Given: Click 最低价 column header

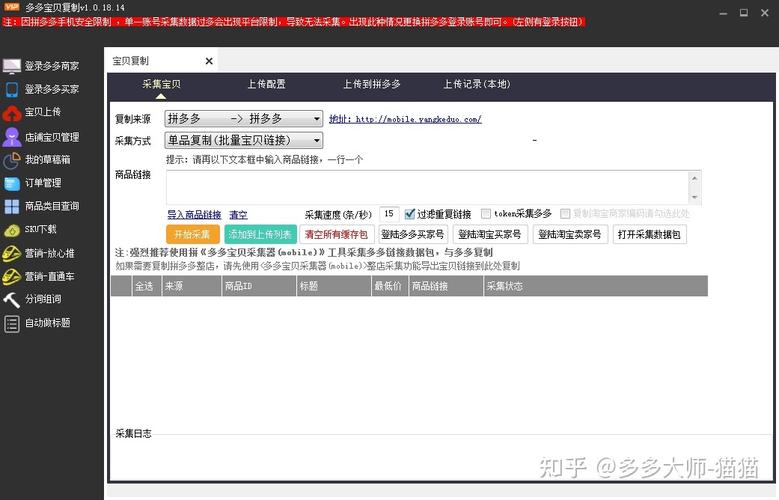Looking at the screenshot, I should [x=390, y=286].
